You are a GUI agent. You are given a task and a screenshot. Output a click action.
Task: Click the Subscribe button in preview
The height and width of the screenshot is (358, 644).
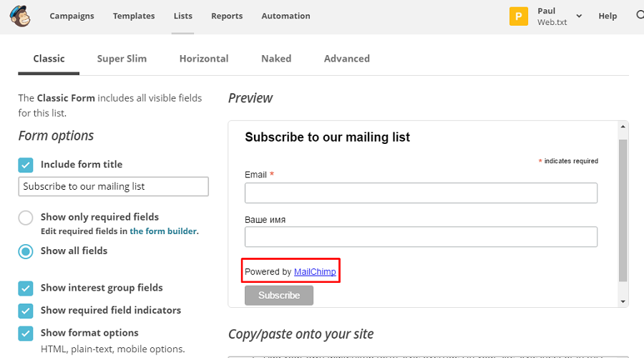(279, 296)
